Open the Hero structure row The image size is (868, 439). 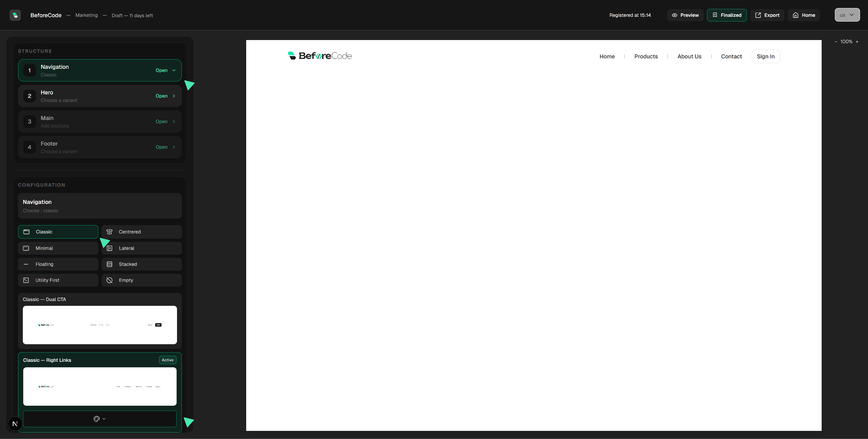pyautogui.click(x=100, y=96)
